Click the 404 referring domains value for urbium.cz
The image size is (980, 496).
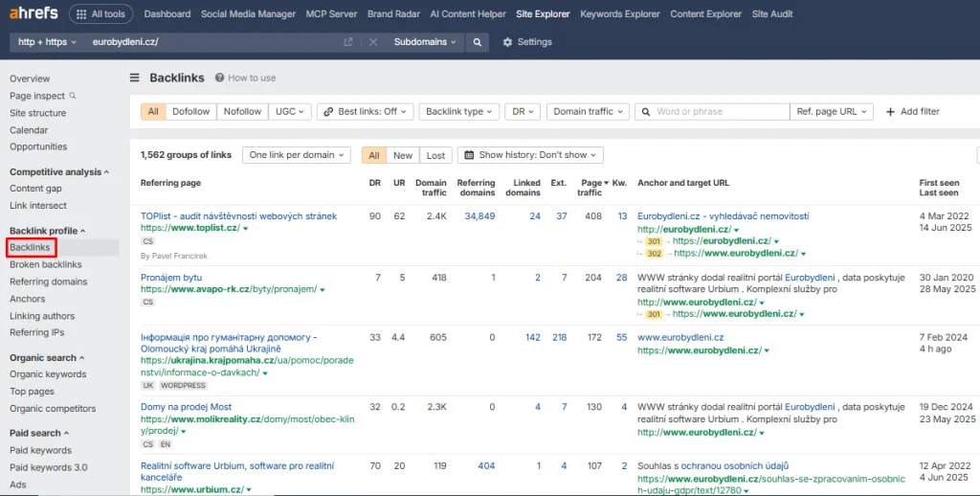coord(486,466)
